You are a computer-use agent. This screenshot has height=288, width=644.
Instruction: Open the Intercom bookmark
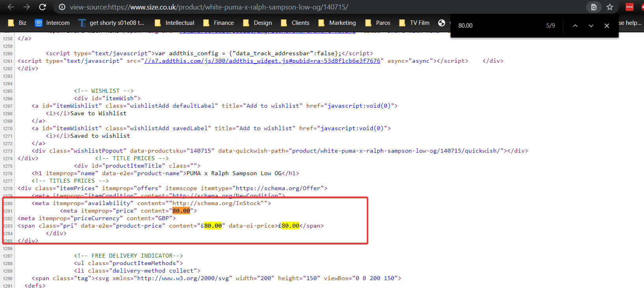[52, 23]
